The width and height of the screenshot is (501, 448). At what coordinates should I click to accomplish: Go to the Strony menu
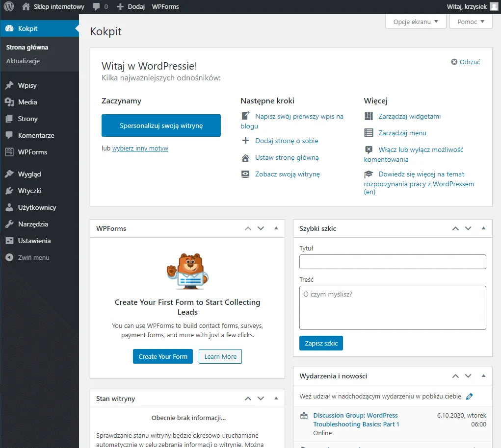(x=39, y=119)
